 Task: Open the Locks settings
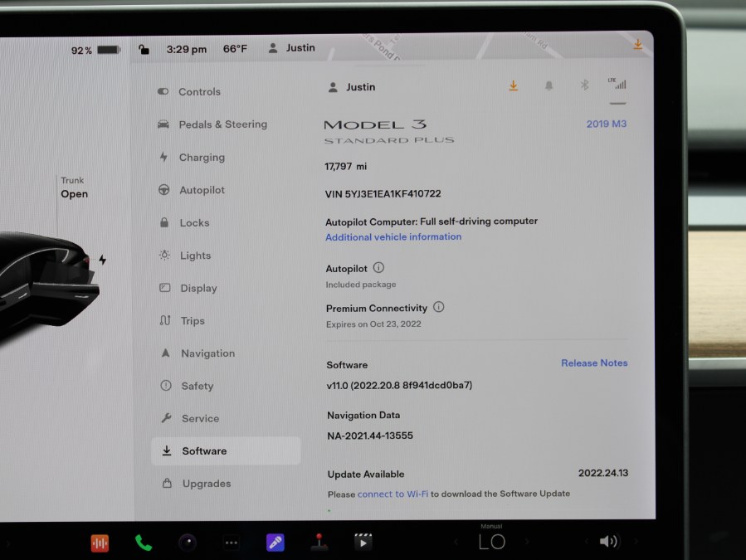184,222
